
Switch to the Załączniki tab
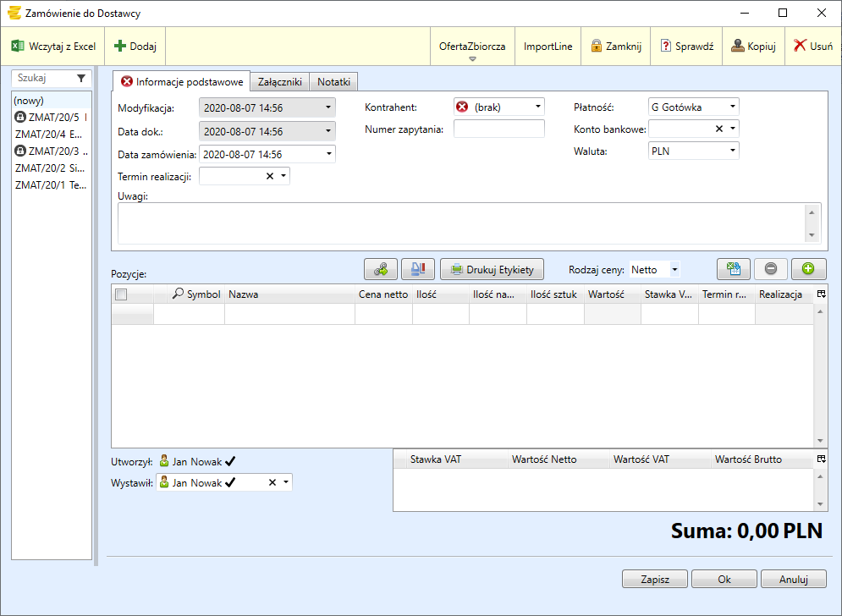coord(280,82)
